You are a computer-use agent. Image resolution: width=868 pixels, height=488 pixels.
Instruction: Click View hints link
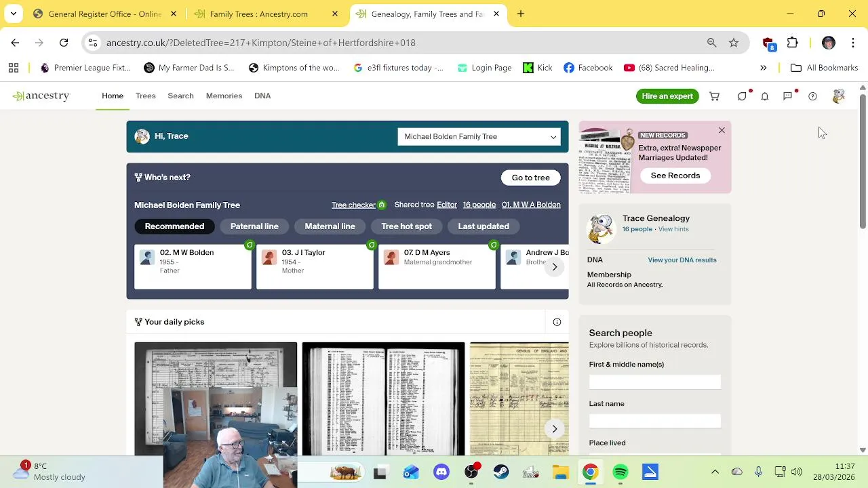click(x=673, y=229)
